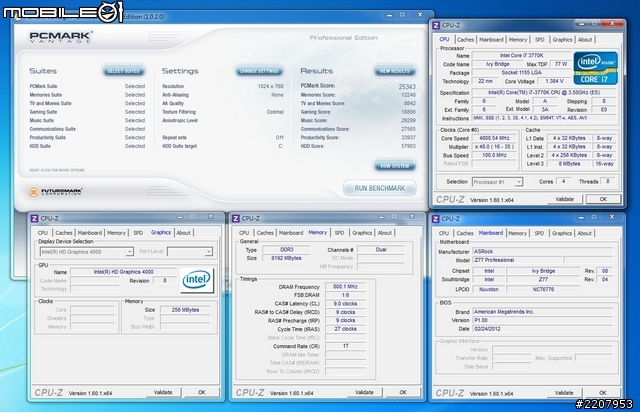The height and width of the screenshot is (412, 640).
Task: Click memory Size value 8192 MBytes
Action: pyautogui.click(x=286, y=258)
